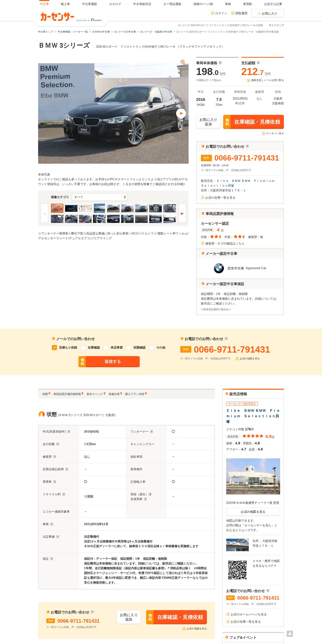Open the ログイン link

[x=219, y=13]
